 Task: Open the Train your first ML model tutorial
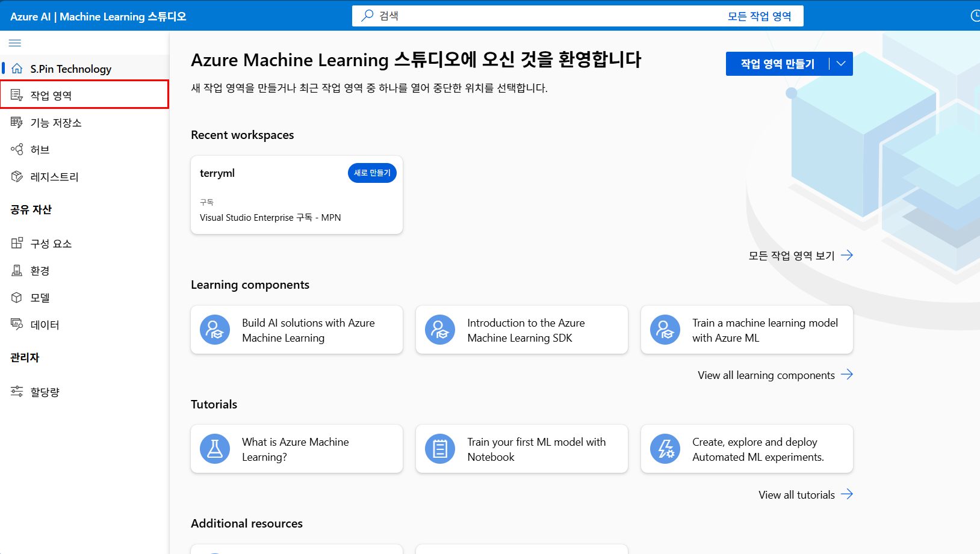[521, 449]
